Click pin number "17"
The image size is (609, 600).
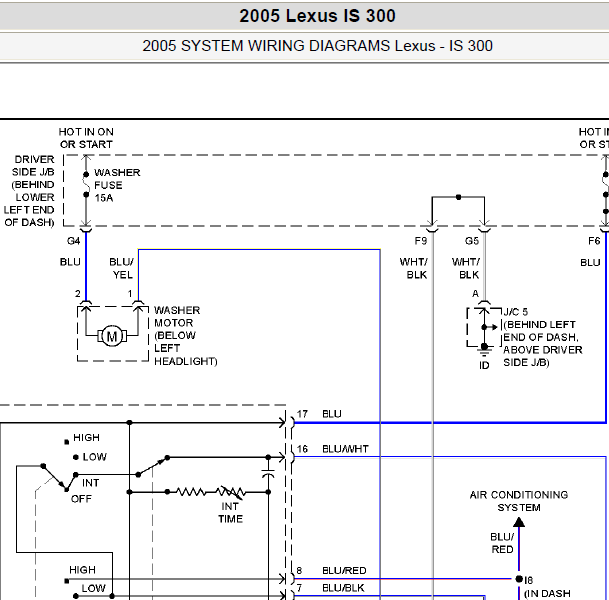pos(302,414)
